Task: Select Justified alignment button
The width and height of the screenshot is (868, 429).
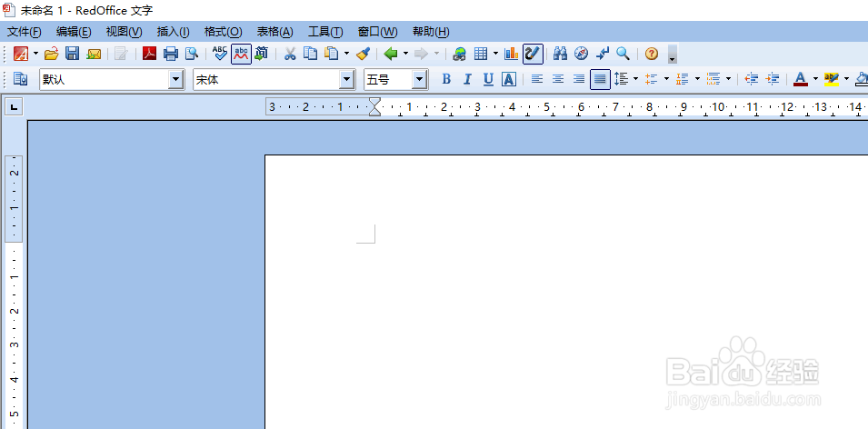Action: 600,79
